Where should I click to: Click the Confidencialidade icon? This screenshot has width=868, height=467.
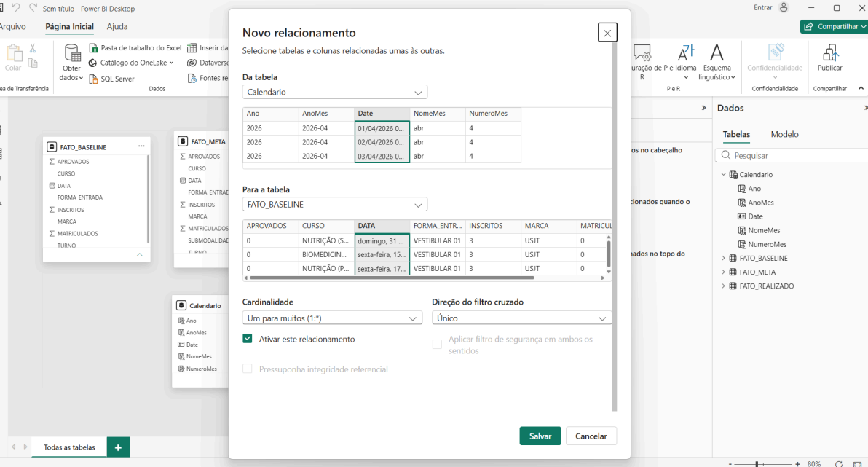point(775,52)
